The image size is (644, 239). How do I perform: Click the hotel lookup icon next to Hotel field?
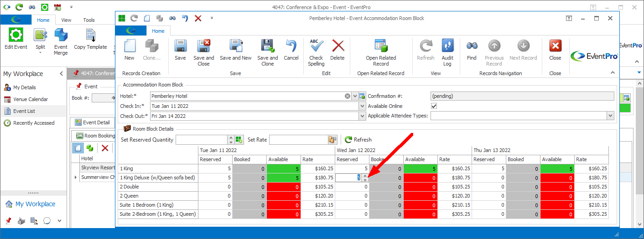tap(362, 96)
